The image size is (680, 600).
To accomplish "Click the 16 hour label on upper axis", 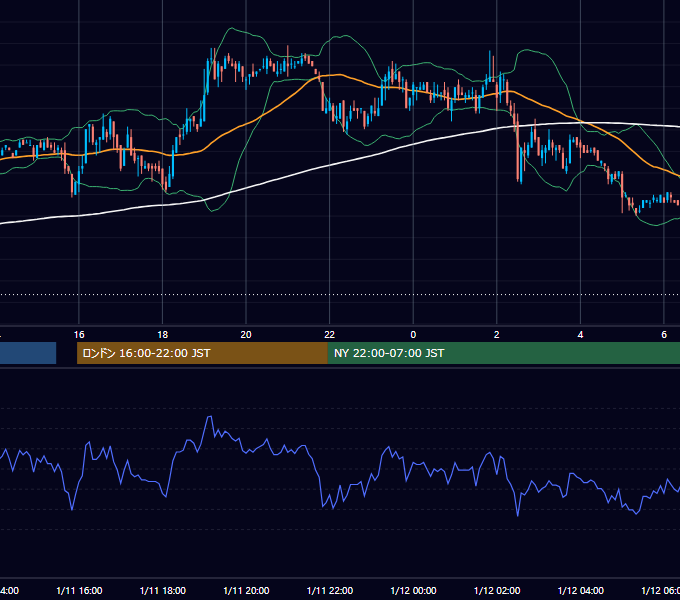I will click(79, 335).
